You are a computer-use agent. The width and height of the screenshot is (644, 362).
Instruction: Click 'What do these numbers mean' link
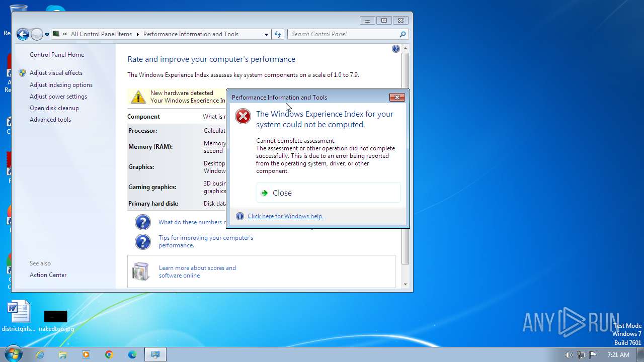point(191,222)
